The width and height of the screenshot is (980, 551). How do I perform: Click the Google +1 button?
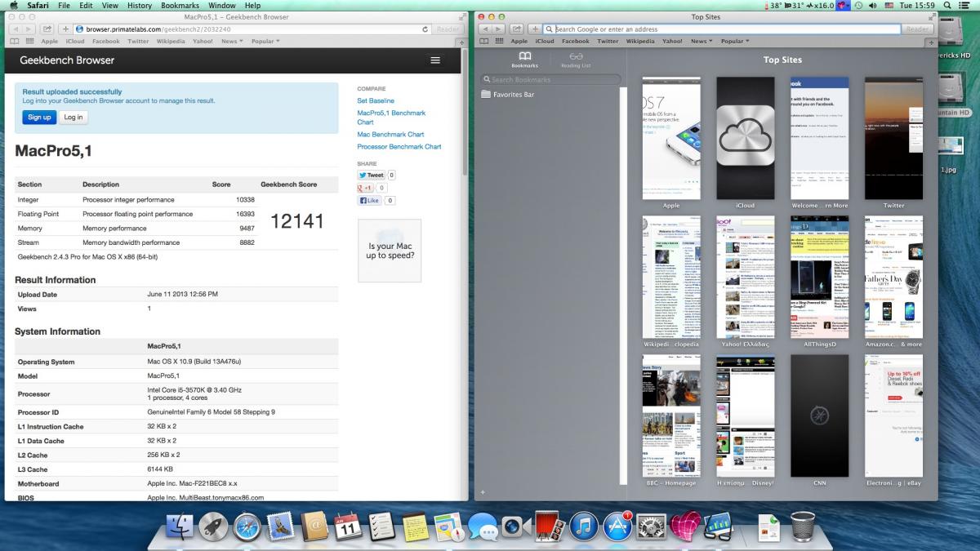pyautogui.click(x=365, y=188)
